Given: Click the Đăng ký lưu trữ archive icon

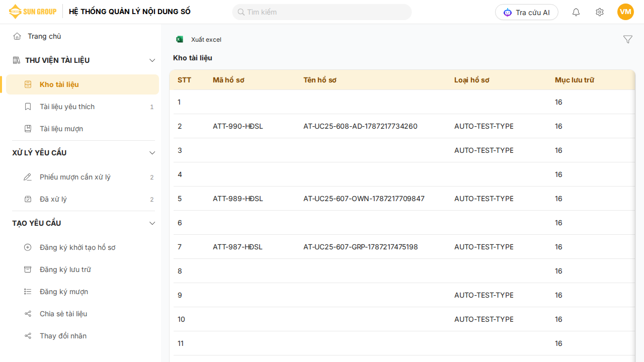Looking at the screenshot, I should 28,269.
